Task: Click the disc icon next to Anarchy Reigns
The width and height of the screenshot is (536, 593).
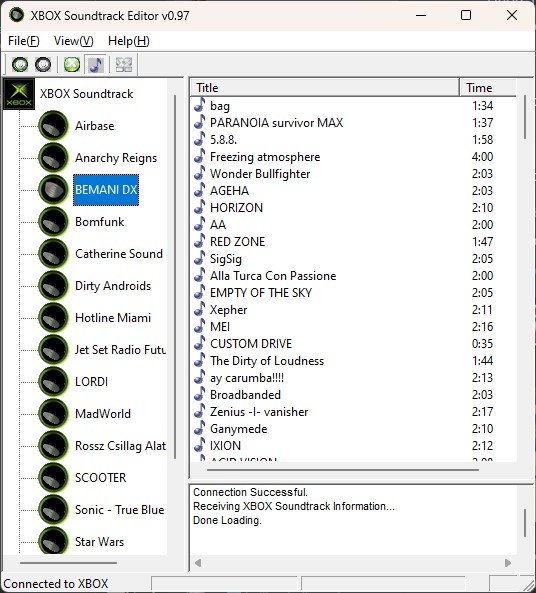Action: (53, 158)
